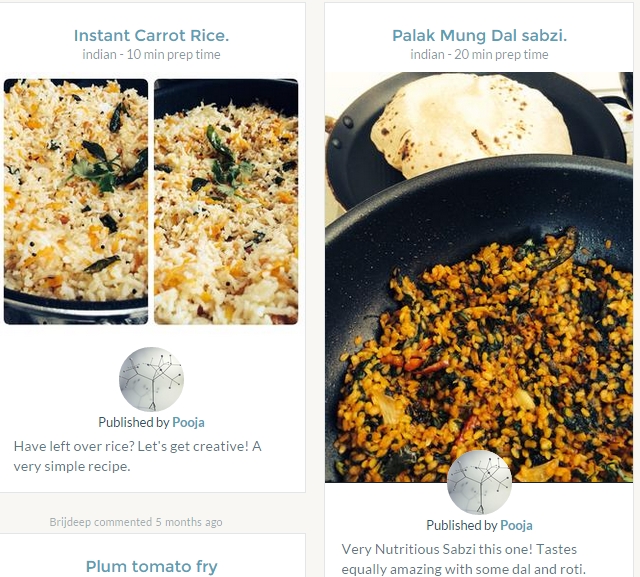Click the author avatar on the Palak Mung Dal card
The height and width of the screenshot is (577, 640).
(479, 482)
